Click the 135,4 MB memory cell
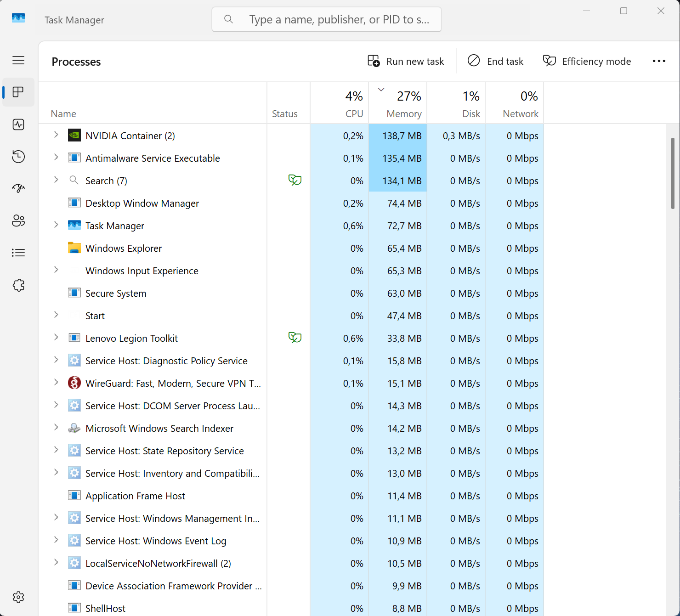This screenshot has width=680, height=616. 398,158
